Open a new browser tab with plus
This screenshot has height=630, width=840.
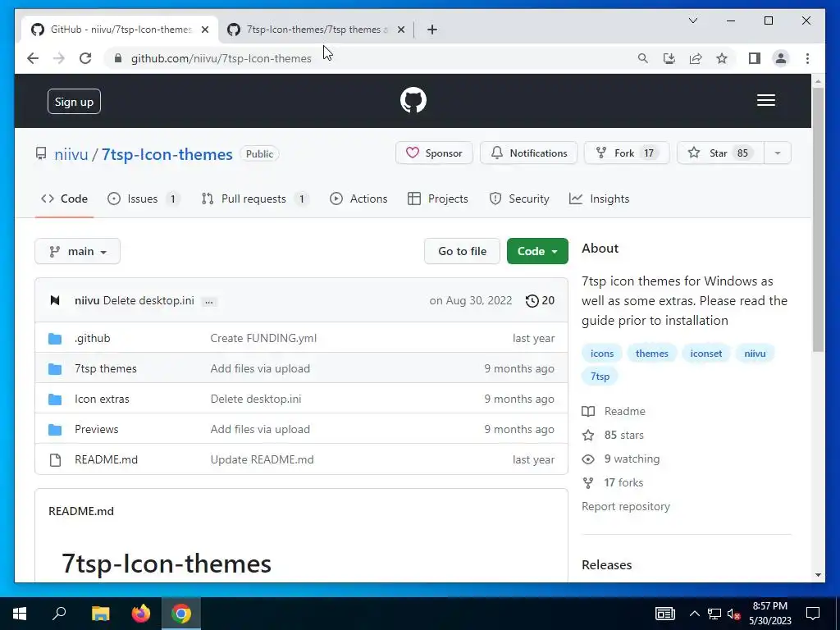pos(432,30)
